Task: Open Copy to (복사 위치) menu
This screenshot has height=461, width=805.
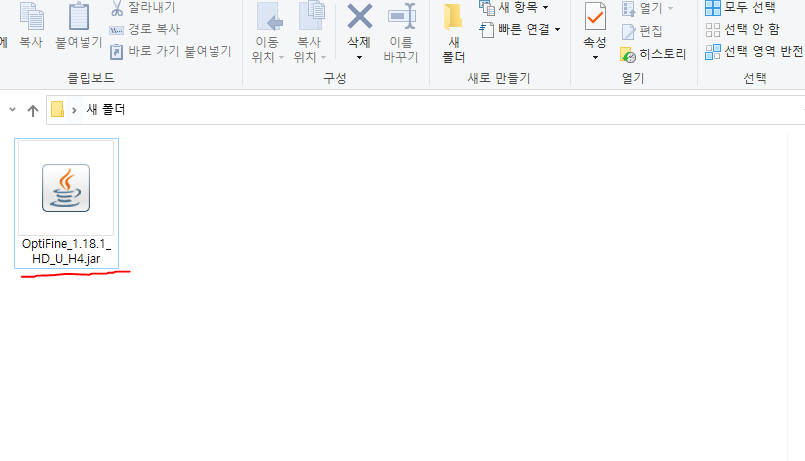Action: [310, 32]
